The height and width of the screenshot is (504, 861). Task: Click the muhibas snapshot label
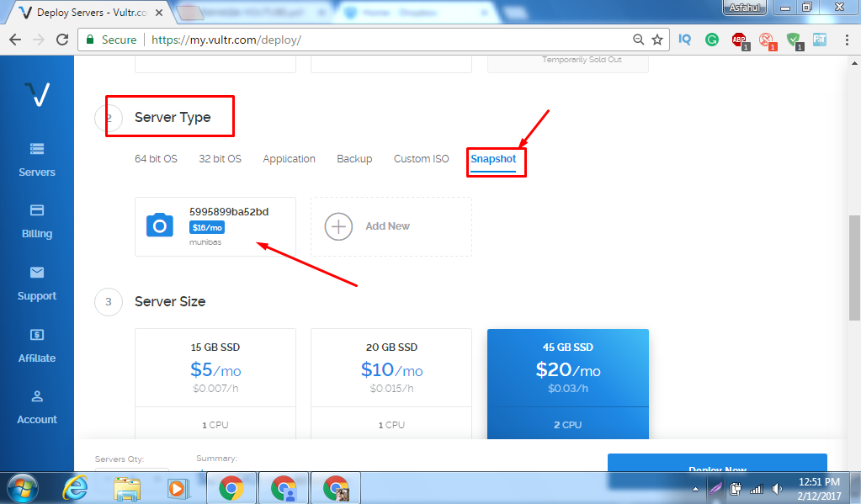(205, 242)
